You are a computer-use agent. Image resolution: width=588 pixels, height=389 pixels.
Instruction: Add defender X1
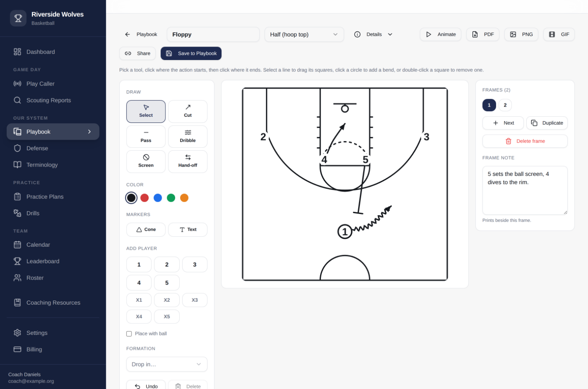pyautogui.click(x=139, y=300)
